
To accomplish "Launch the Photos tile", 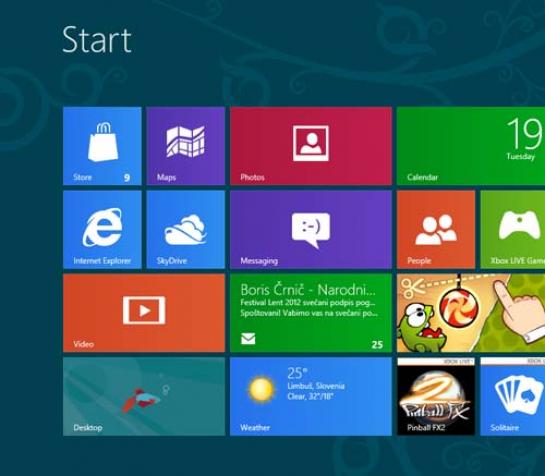I will (x=311, y=146).
